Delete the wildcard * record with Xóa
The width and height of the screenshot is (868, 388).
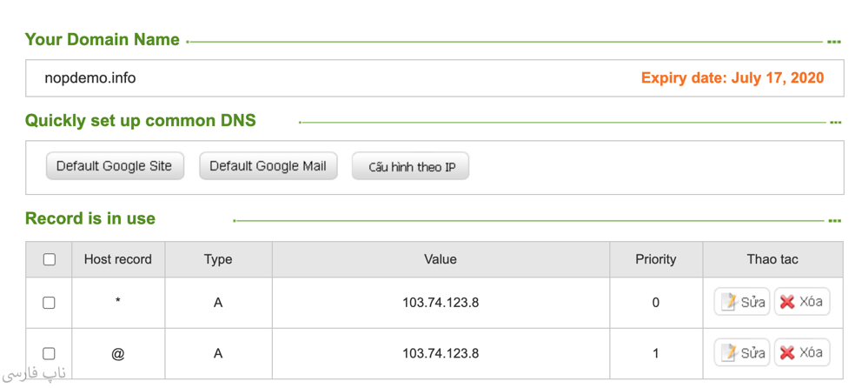click(801, 302)
